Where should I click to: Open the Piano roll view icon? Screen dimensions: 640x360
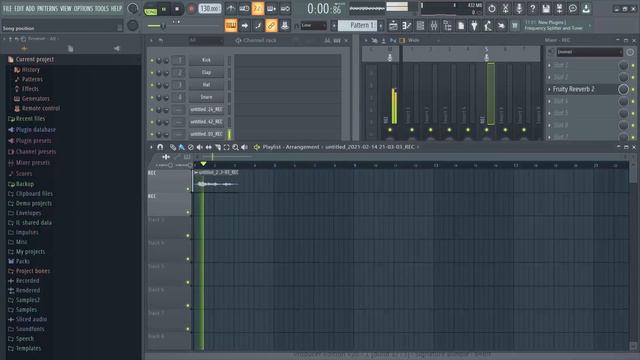pyautogui.click(x=407, y=26)
